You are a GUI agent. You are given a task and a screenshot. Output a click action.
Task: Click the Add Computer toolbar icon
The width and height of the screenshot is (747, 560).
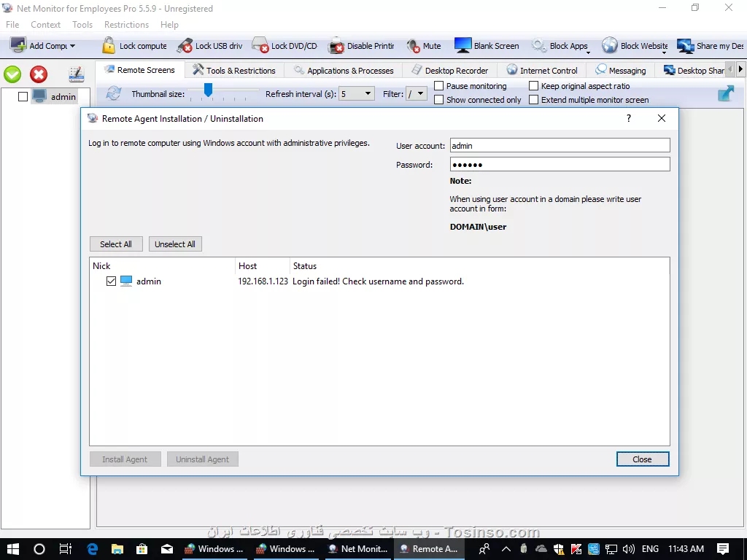(18, 46)
